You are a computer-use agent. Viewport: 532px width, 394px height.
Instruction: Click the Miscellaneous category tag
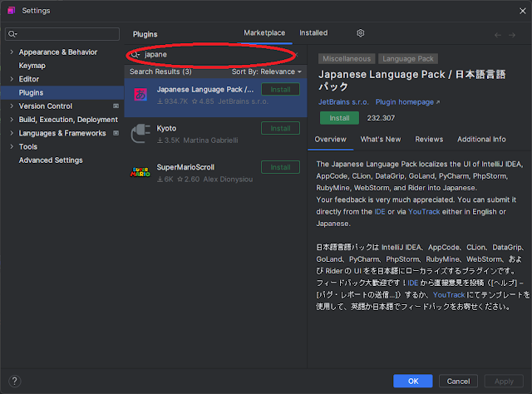[347, 59]
